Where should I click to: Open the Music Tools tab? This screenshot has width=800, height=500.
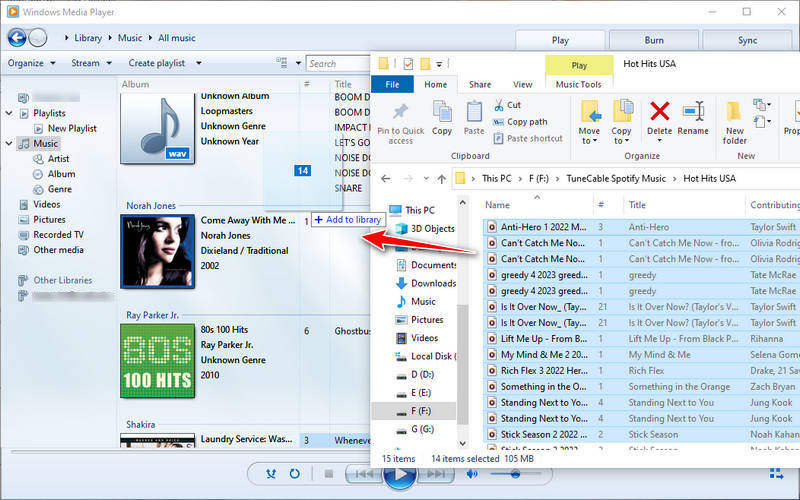pos(579,84)
